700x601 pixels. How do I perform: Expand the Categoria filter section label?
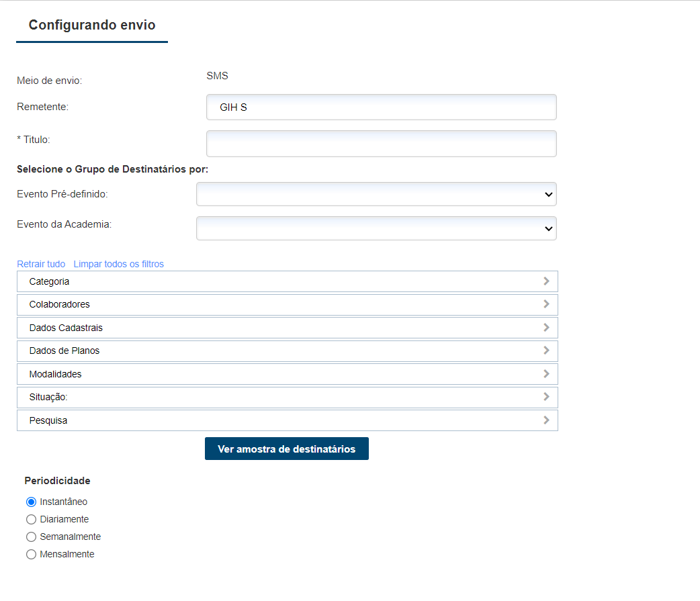pos(49,281)
